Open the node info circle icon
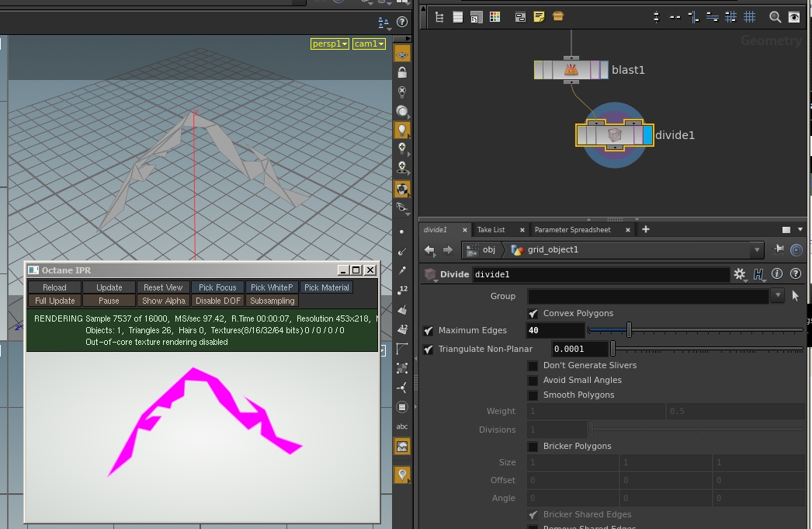812x529 pixels. tap(777, 274)
